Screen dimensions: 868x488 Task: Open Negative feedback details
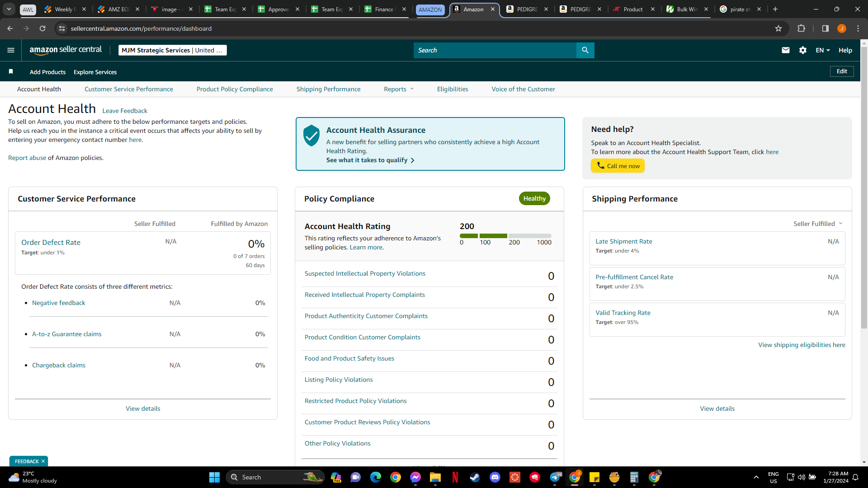[x=59, y=303]
